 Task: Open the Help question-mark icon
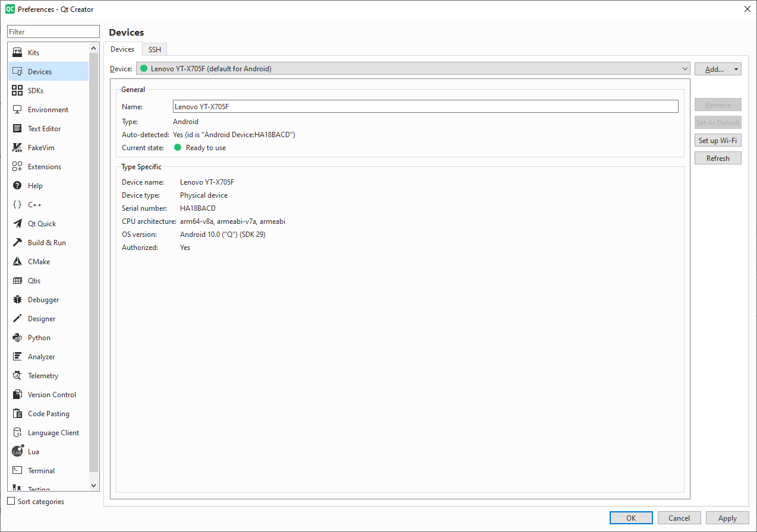point(17,186)
